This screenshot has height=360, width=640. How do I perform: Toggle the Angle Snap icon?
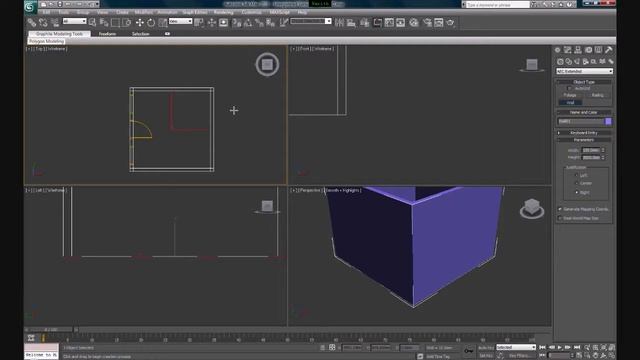pos(248,22)
